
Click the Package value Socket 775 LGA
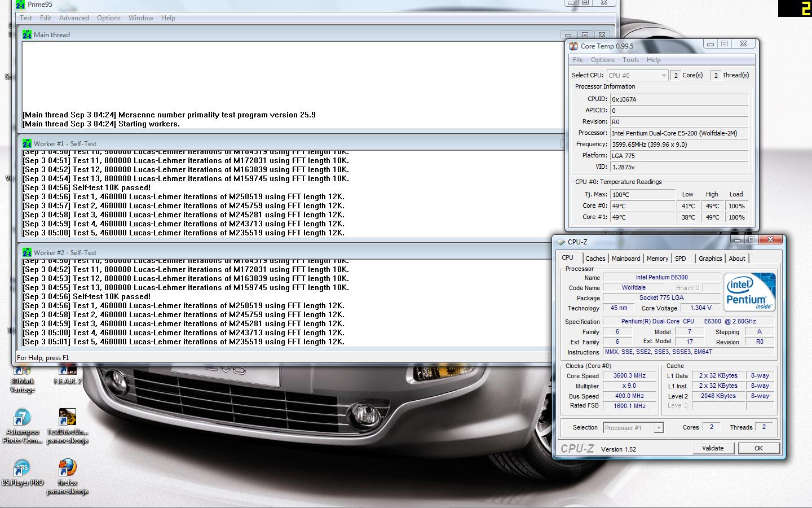point(661,297)
